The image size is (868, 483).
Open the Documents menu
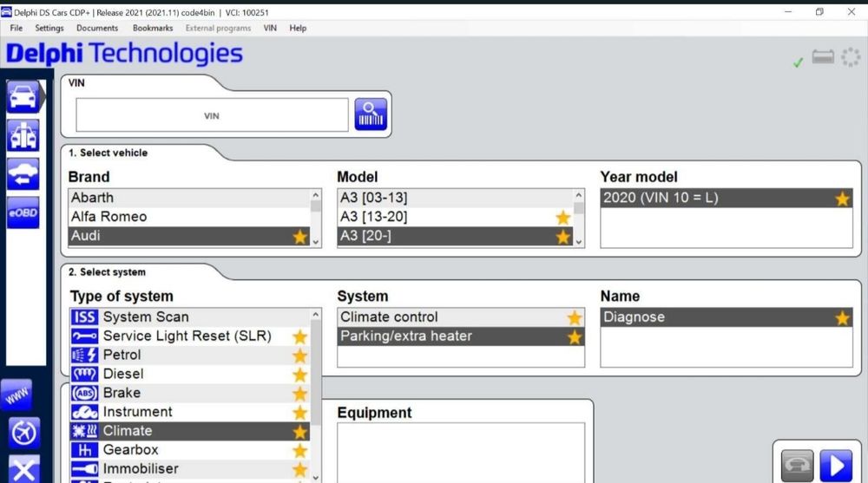[97, 28]
